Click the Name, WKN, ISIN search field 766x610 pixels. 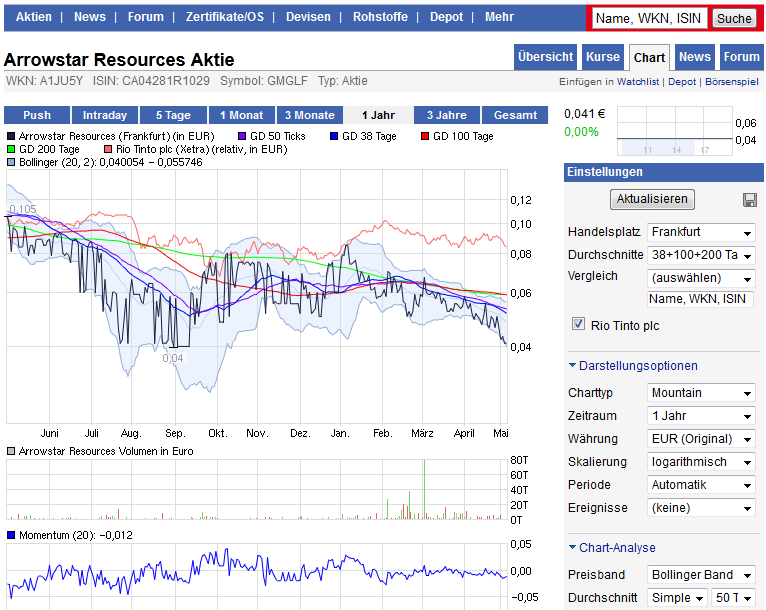click(648, 19)
